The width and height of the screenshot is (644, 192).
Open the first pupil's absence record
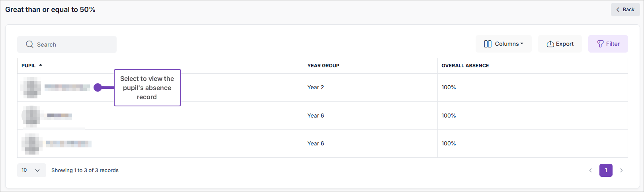pos(67,88)
